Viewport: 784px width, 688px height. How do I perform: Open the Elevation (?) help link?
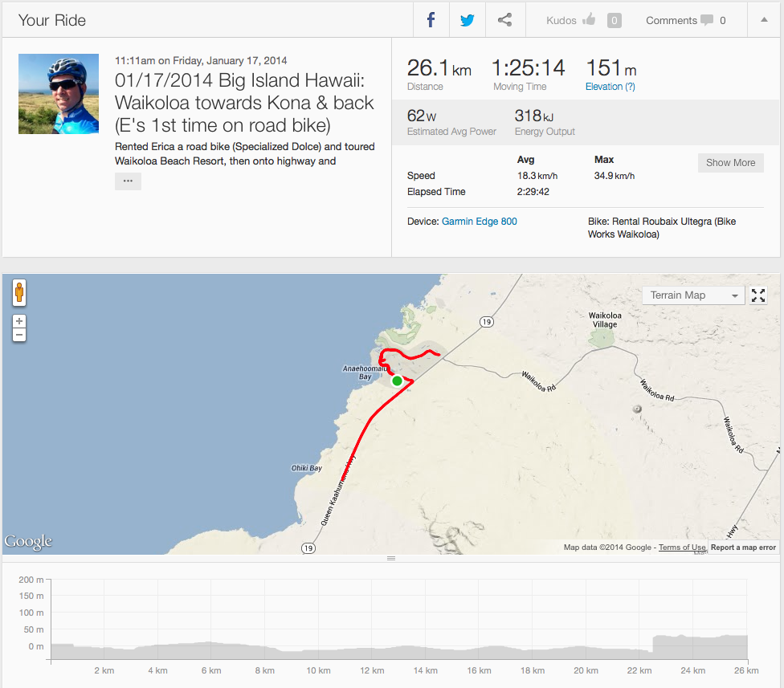click(x=610, y=87)
